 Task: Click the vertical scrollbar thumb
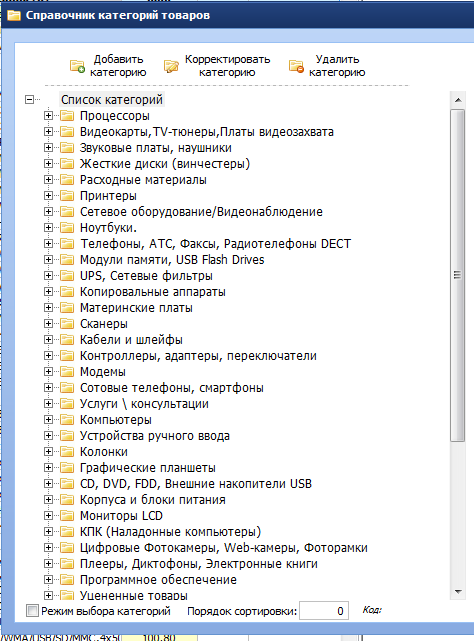(x=458, y=275)
